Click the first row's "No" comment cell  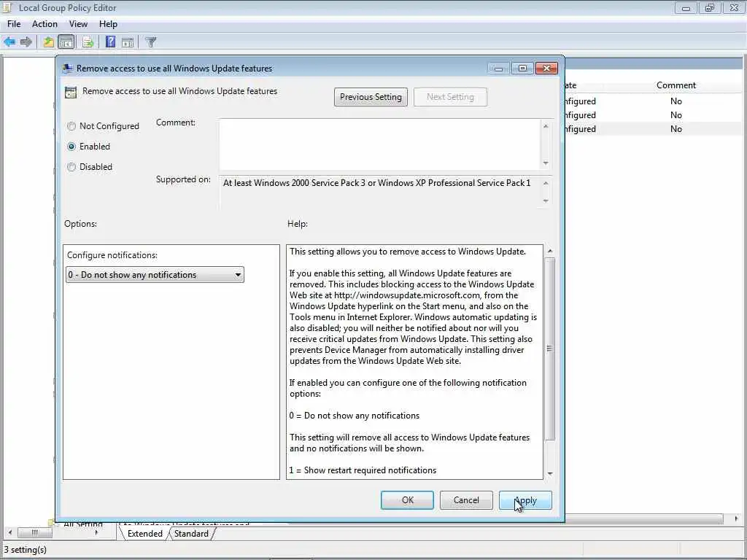[x=676, y=101]
